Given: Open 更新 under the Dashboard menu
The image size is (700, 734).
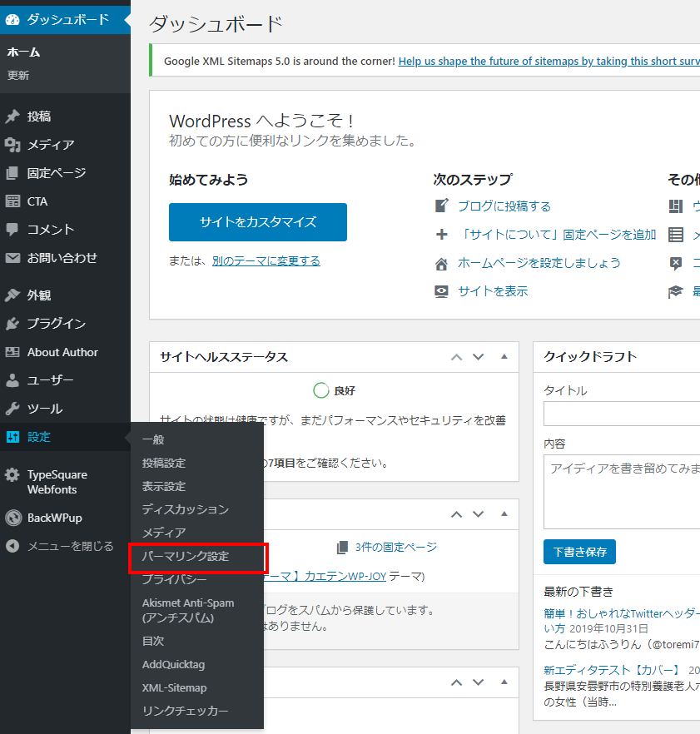Looking at the screenshot, I should coord(18,76).
